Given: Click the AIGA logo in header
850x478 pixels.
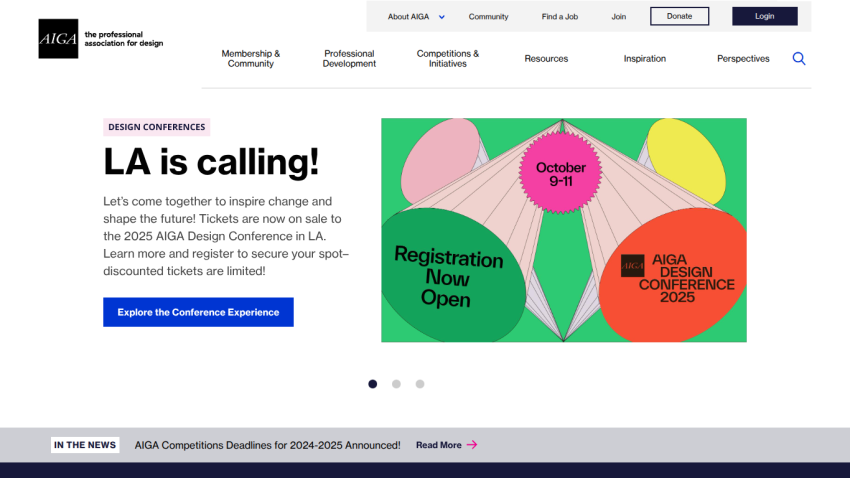Looking at the screenshot, I should tap(58, 38).
